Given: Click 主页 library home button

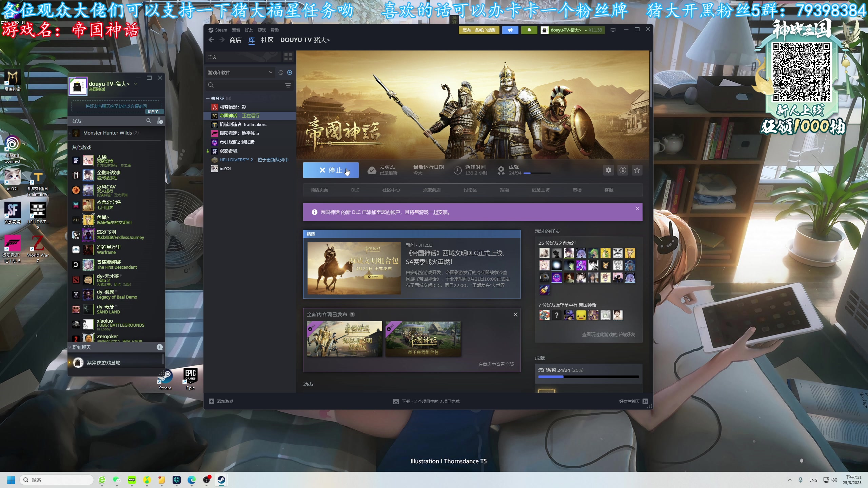Looking at the screenshot, I should [243, 57].
